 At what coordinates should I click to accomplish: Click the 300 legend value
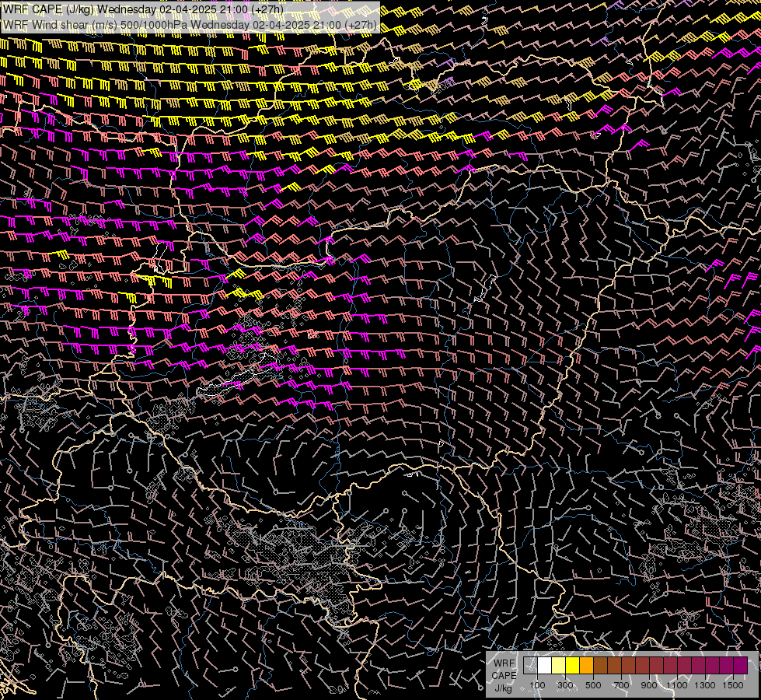(x=565, y=685)
